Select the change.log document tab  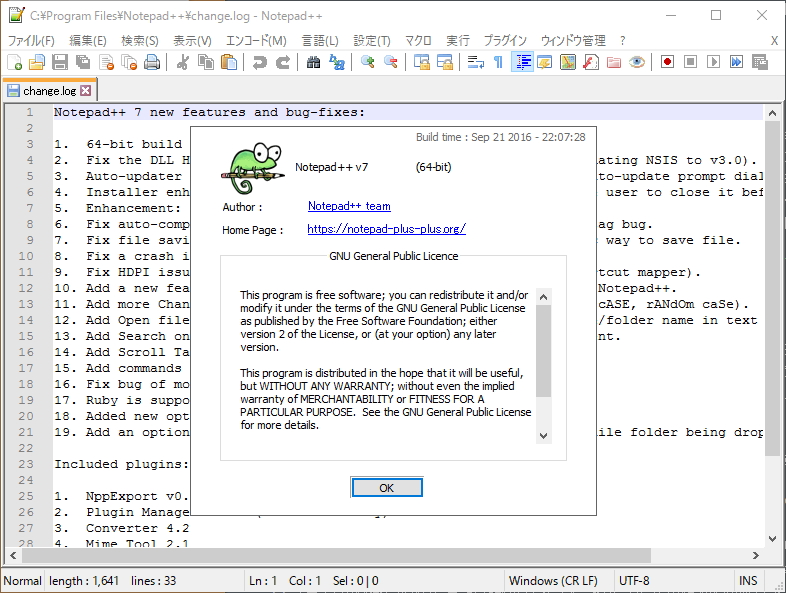pyautogui.click(x=49, y=91)
